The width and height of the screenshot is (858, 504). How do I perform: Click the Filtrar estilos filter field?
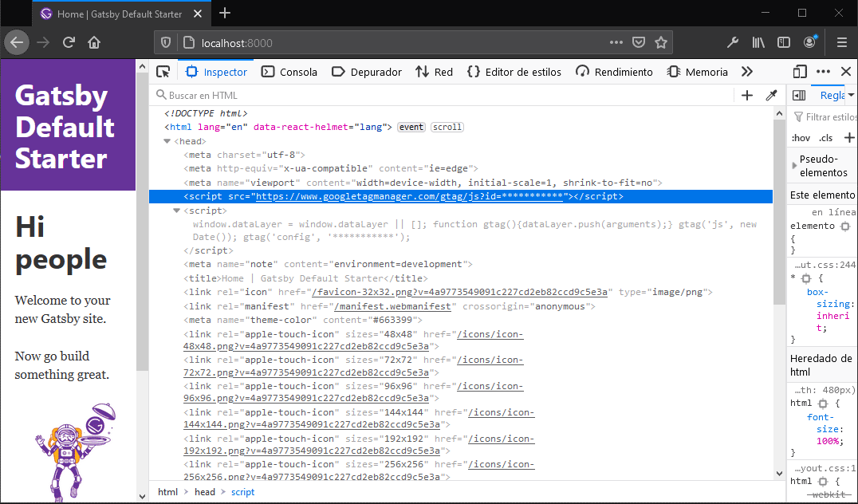tap(825, 116)
